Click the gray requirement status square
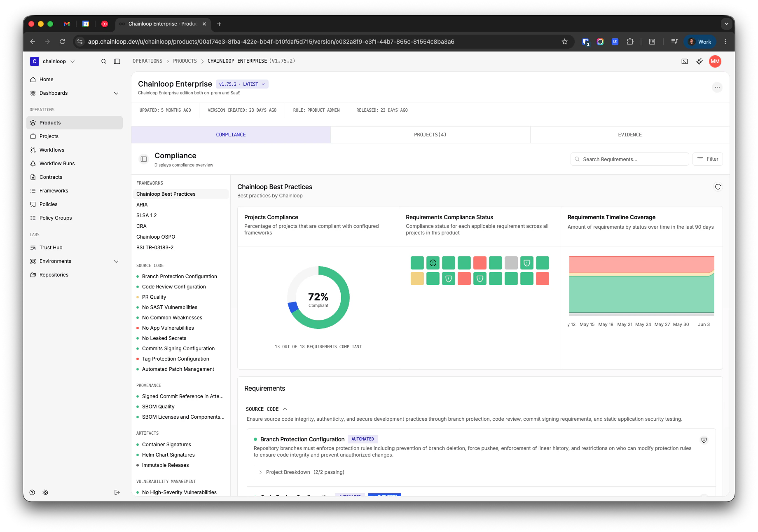 coord(511,263)
